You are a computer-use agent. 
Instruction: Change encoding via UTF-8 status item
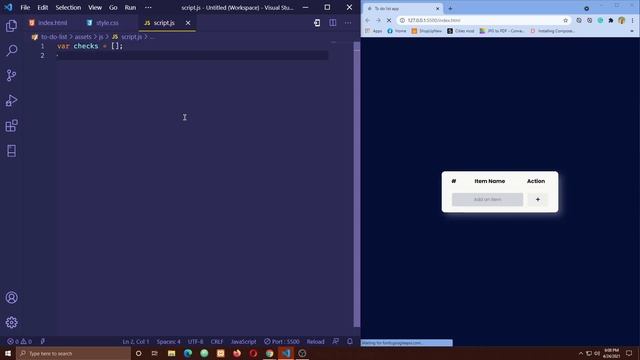[x=196, y=341]
